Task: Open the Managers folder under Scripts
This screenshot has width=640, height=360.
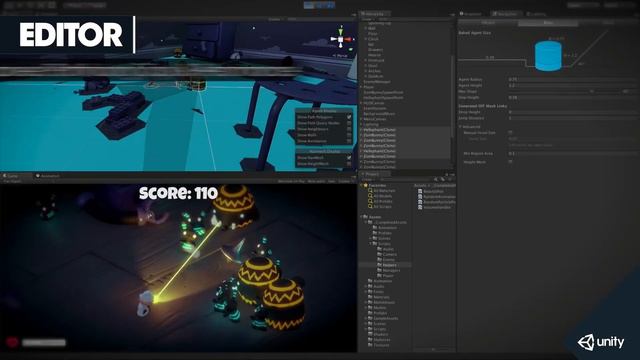Action: click(x=391, y=270)
